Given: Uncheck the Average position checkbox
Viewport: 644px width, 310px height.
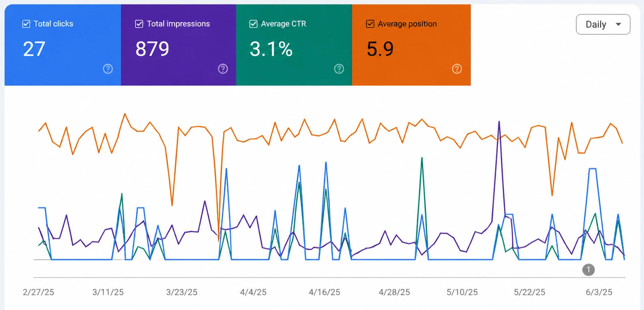Looking at the screenshot, I should point(370,24).
